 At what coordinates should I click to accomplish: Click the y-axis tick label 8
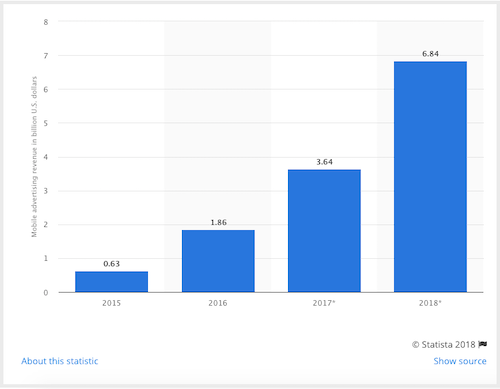(46, 22)
